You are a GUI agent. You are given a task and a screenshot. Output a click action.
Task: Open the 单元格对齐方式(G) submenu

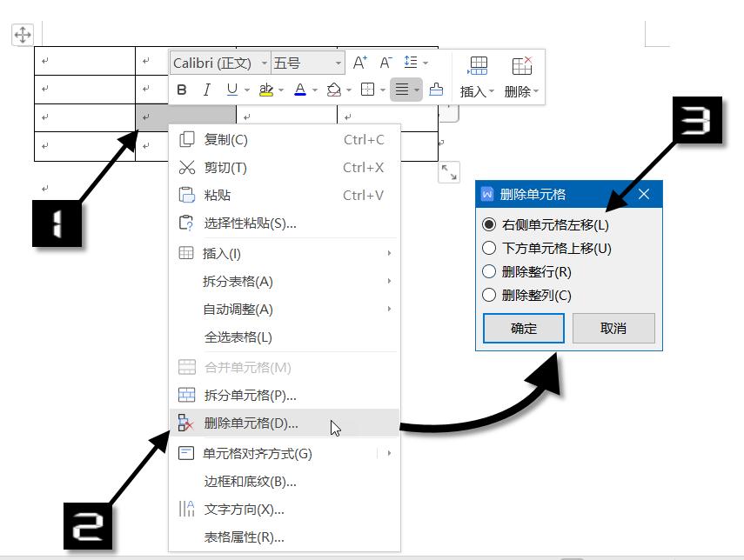(252, 453)
